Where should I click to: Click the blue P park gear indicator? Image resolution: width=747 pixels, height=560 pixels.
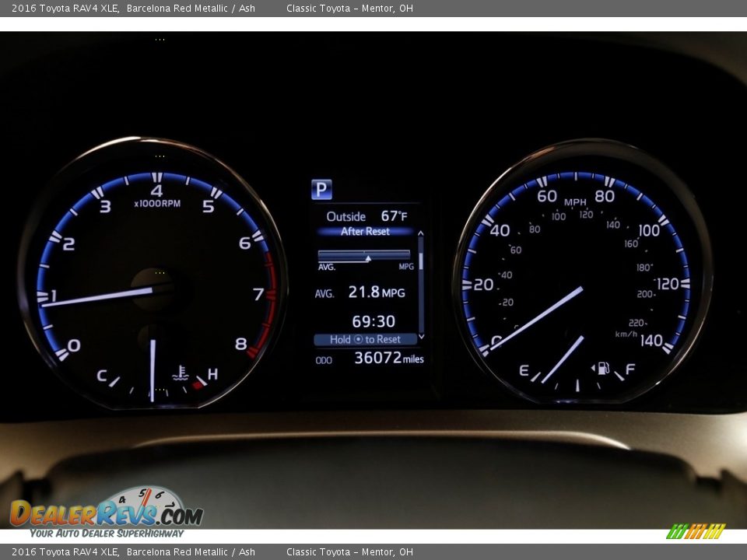tap(321, 190)
